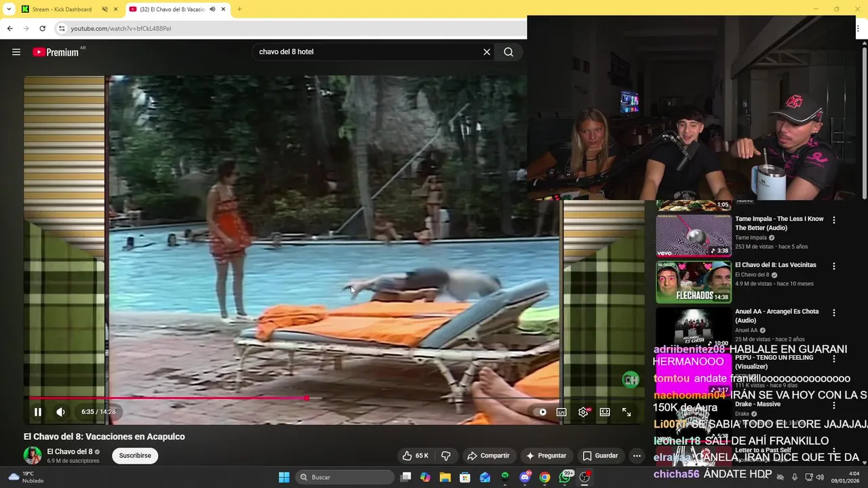Open Tame Impala Less I Know thumbnail
Viewport: 868px width, 488px height.
coord(694,235)
